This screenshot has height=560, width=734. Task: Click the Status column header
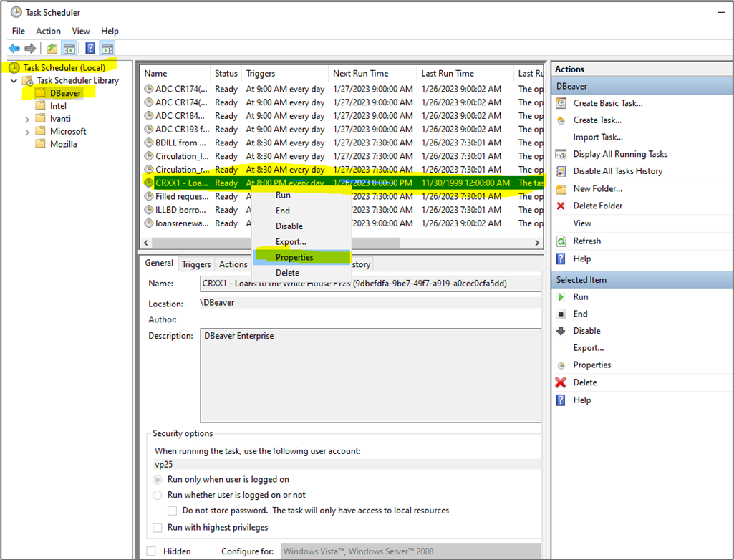click(x=226, y=74)
